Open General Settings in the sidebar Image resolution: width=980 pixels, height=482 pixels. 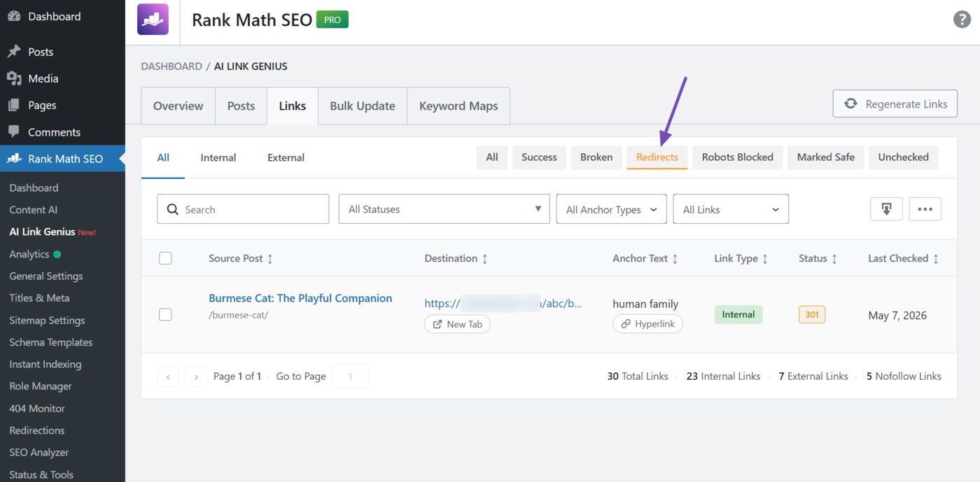(46, 276)
